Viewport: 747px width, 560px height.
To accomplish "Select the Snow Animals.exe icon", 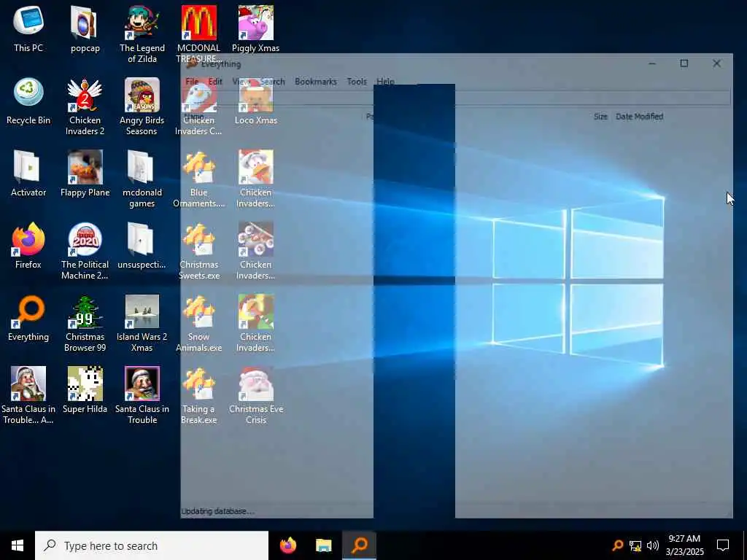I will pyautogui.click(x=198, y=323).
